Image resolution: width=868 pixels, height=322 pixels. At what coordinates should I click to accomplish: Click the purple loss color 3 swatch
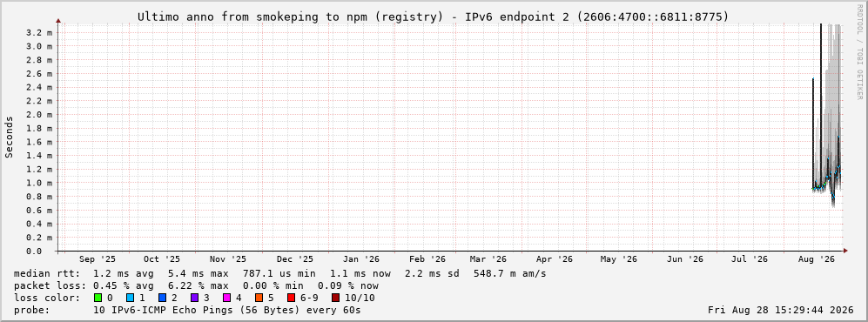194,299
